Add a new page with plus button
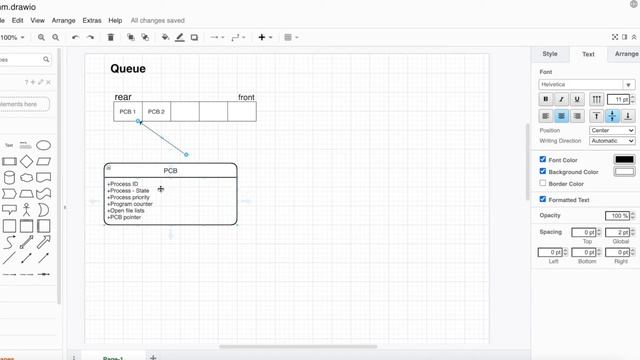The height and width of the screenshot is (360, 640). (153, 357)
